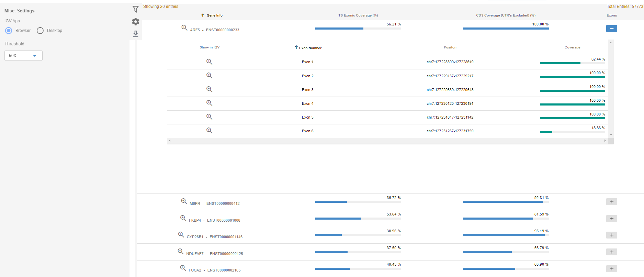Show ARF5 gene in IGV
Screen dimensions: 644x277
click(184, 27)
